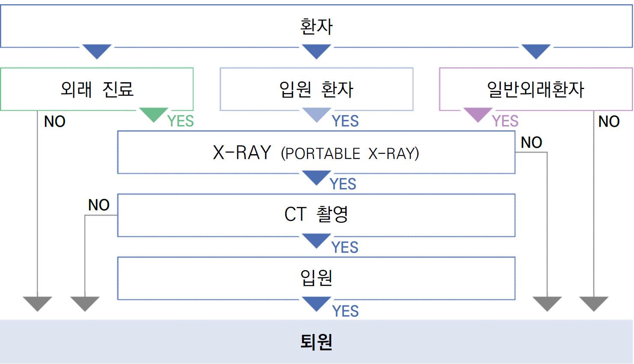Select the 입원 환자 box
The width and height of the screenshot is (634, 364).
(x=316, y=89)
